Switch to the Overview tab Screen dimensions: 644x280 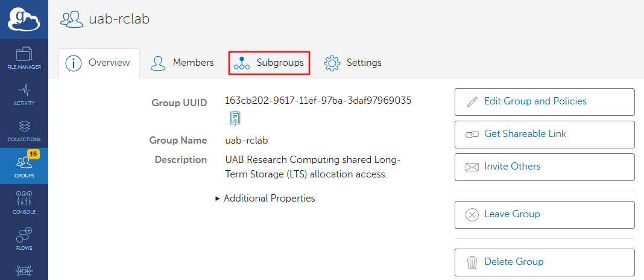pyautogui.click(x=99, y=63)
